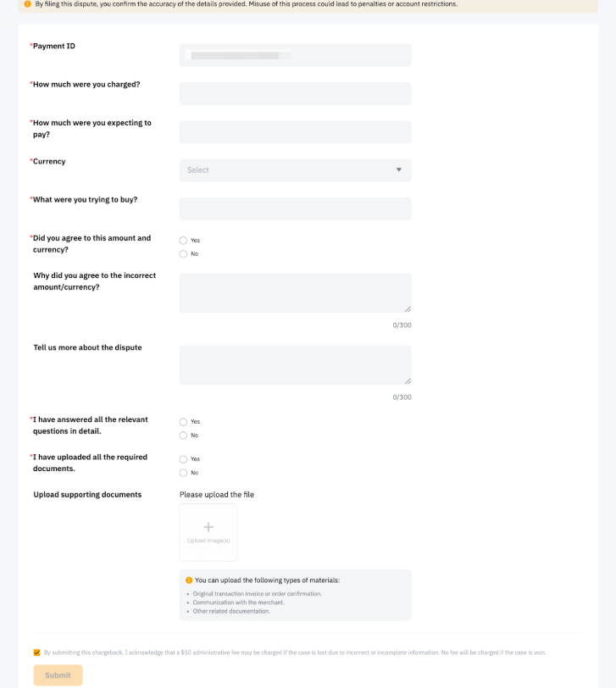
Task: Click the Submit button
Action: (58, 675)
